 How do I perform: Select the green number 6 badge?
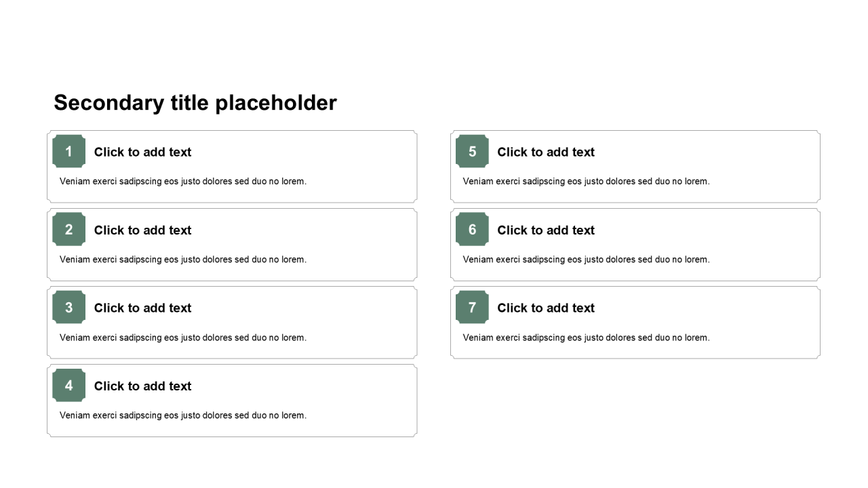(472, 229)
